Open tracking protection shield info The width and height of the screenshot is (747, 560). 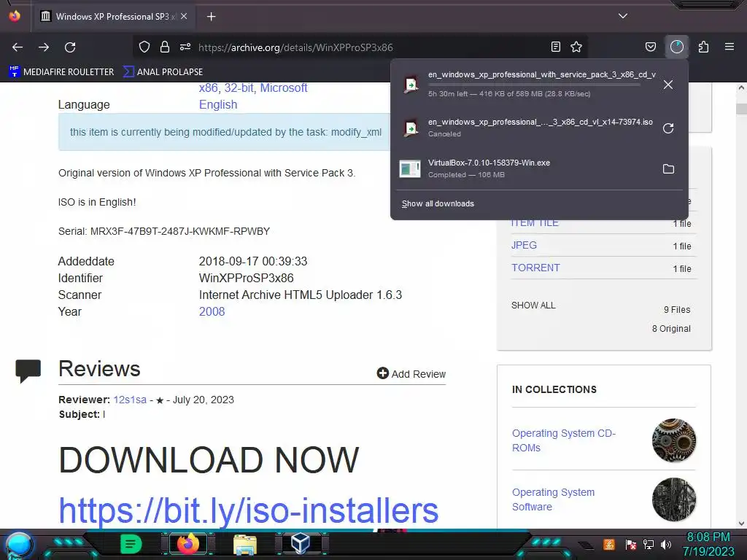click(144, 47)
